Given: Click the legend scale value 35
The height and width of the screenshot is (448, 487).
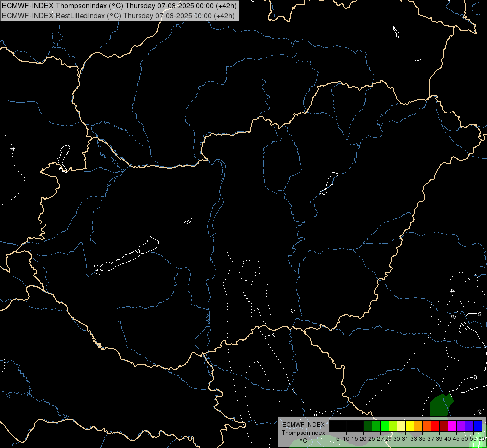Looking at the screenshot, I should coord(422,439).
